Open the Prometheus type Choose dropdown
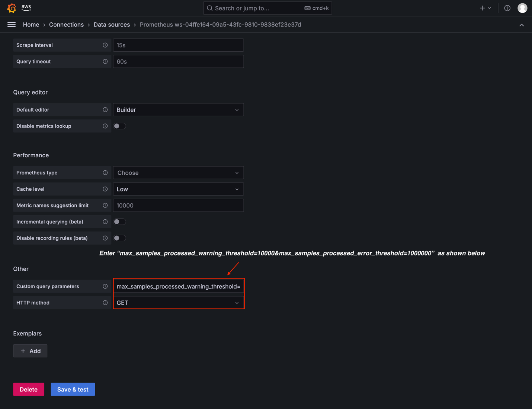 178,173
